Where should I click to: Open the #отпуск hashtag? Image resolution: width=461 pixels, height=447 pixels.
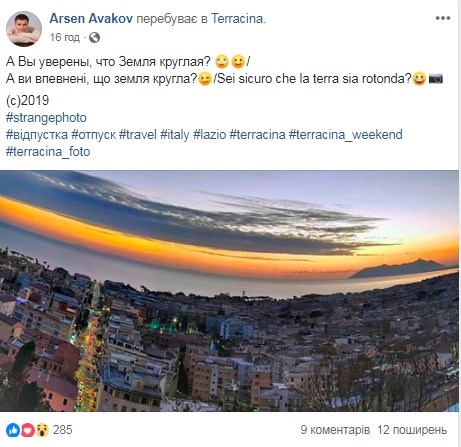pos(93,135)
